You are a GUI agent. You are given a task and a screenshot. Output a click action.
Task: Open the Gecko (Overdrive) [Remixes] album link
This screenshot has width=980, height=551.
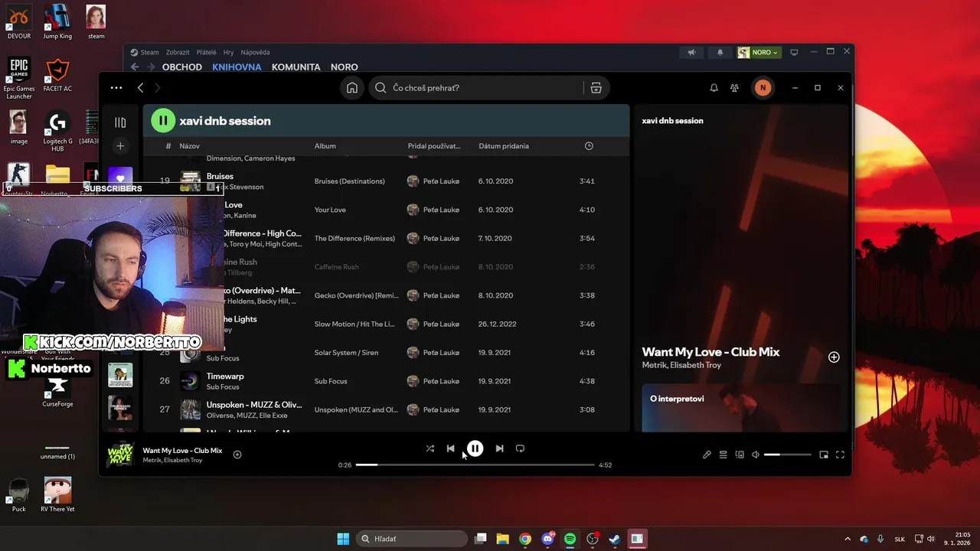click(357, 295)
